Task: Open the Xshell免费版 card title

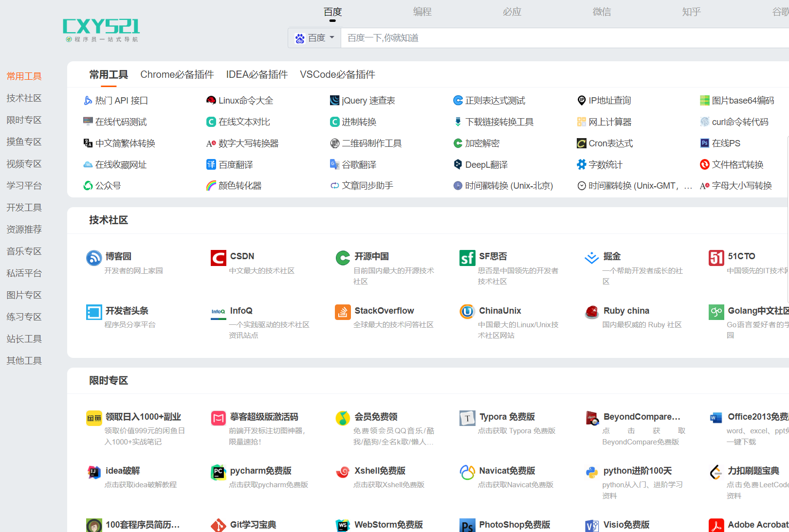Action: point(380,471)
